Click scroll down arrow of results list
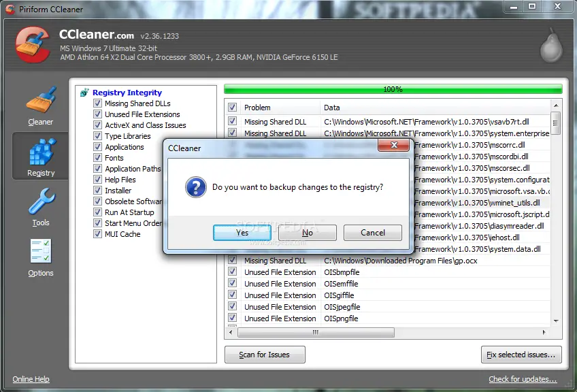Viewport: 577px width, 392px height. point(556,321)
